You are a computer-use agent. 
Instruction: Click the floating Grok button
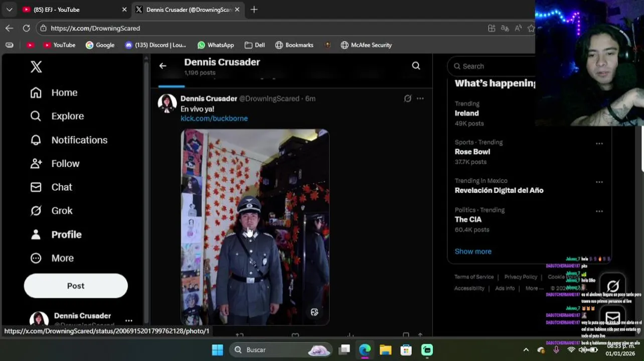pyautogui.click(x=613, y=286)
